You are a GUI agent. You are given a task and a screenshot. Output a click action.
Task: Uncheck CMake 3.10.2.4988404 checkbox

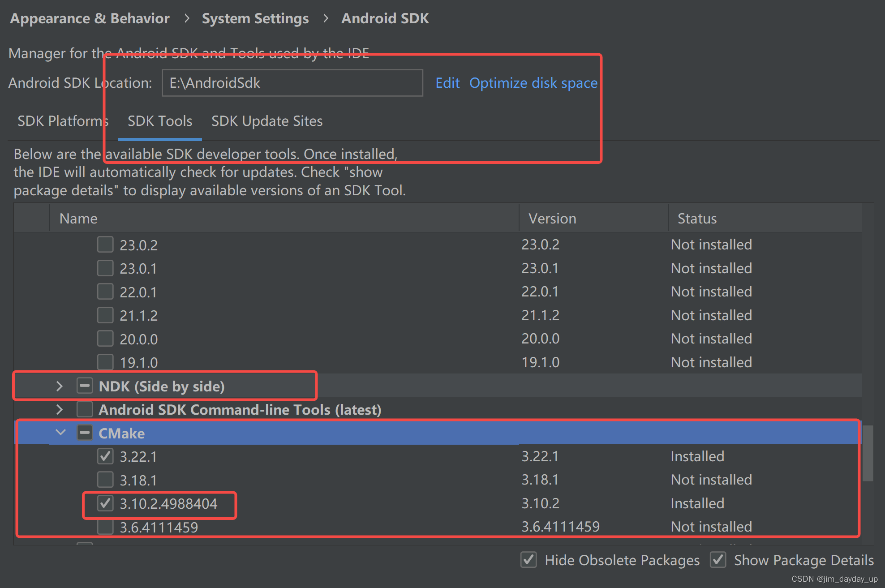pyautogui.click(x=105, y=503)
